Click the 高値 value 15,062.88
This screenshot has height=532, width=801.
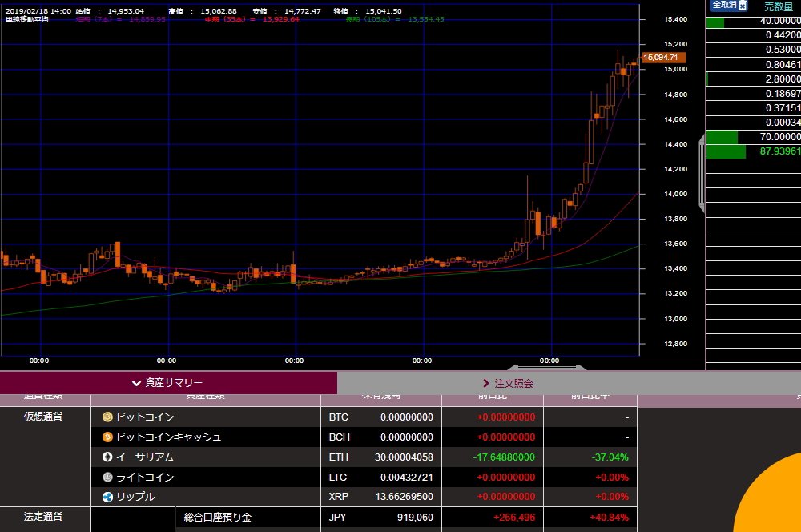[219, 10]
